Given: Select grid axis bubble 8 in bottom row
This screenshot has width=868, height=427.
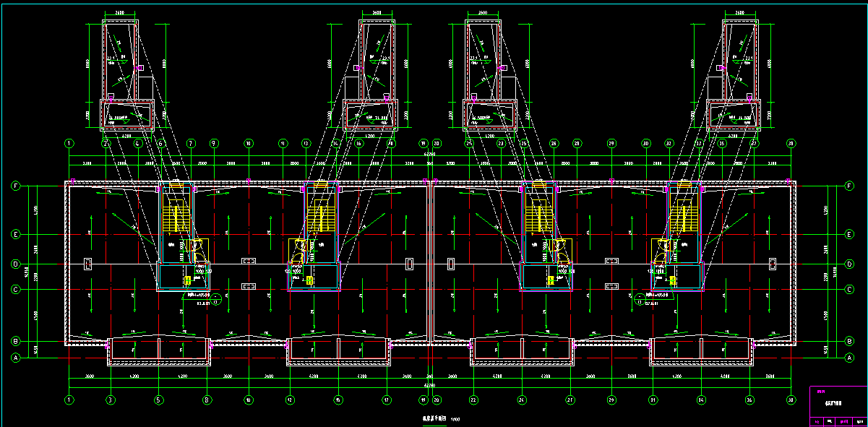Looking at the screenshot, I should pyautogui.click(x=207, y=400).
